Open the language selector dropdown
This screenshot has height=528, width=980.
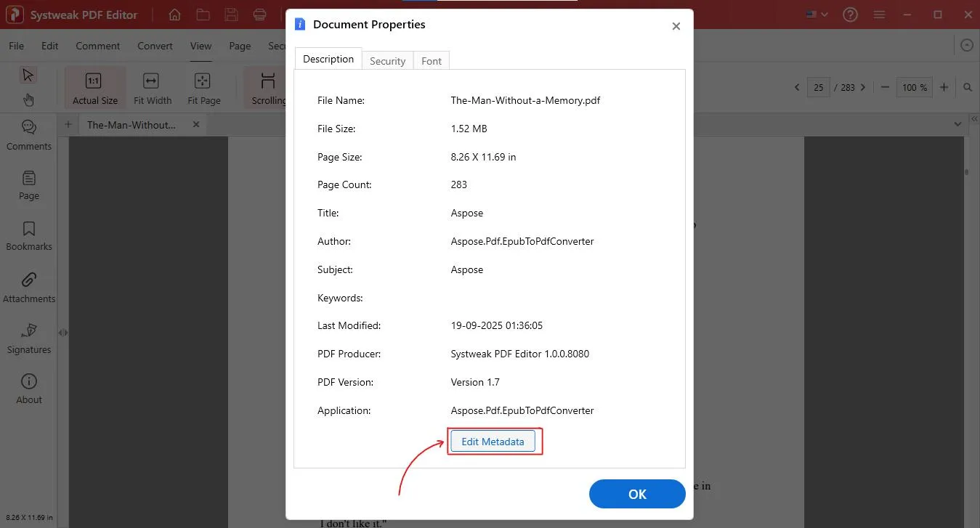coord(815,14)
